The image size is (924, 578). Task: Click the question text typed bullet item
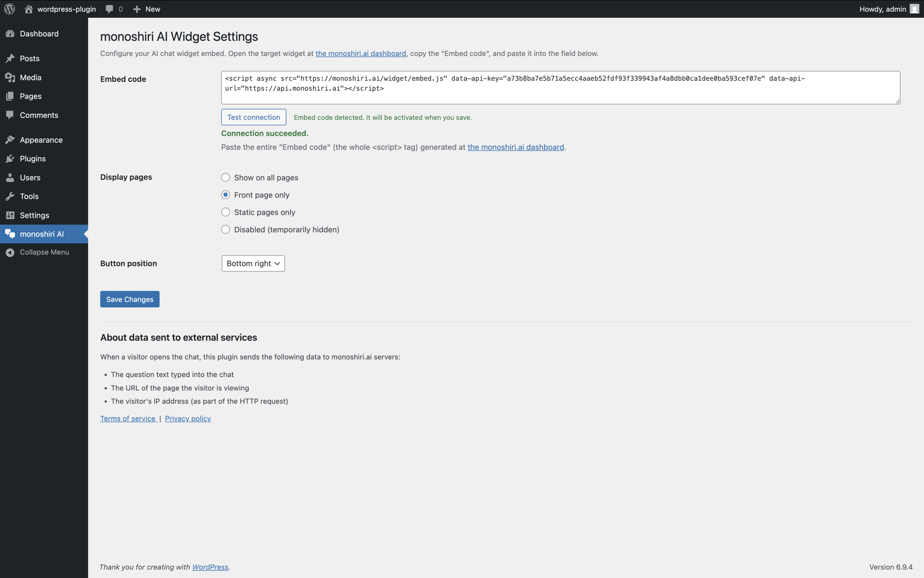(x=172, y=374)
